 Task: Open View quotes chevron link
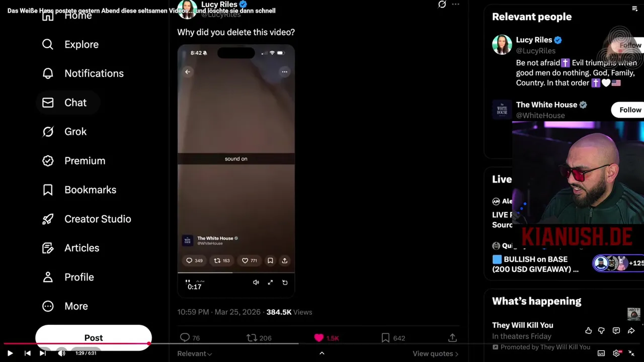coord(436,353)
